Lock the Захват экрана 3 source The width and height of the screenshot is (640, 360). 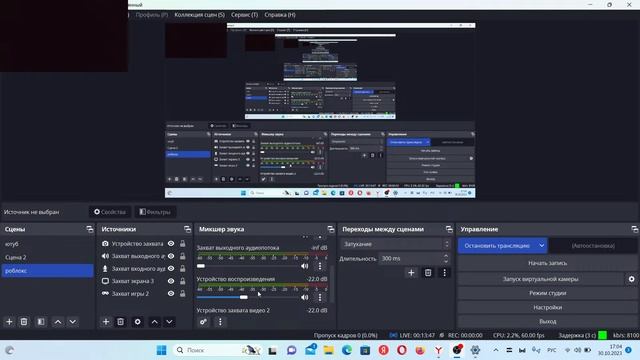(183, 281)
